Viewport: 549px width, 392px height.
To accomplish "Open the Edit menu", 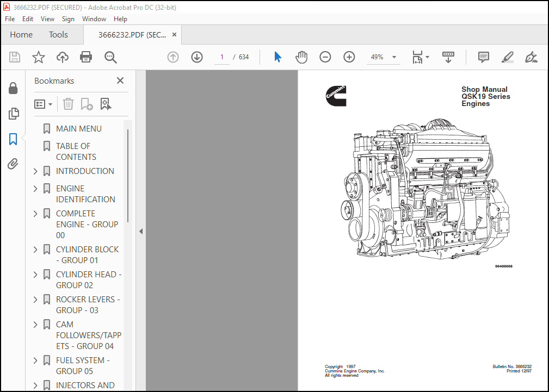I will (28, 19).
